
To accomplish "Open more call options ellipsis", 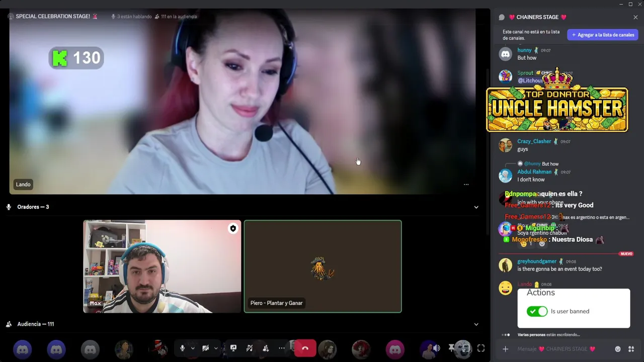I will tap(282, 348).
